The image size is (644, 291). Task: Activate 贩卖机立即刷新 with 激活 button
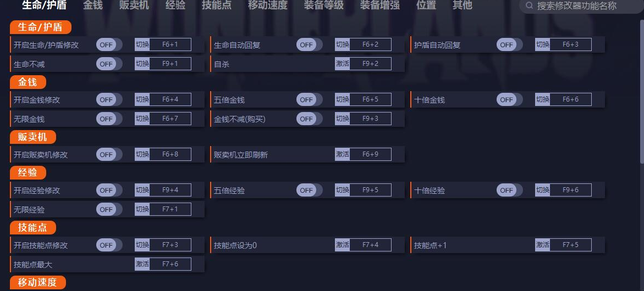342,154
